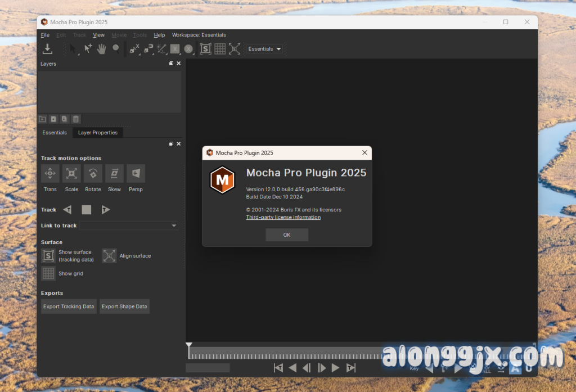The width and height of the screenshot is (576, 392).
Task: Click the timeline playhead marker
Action: point(189,345)
